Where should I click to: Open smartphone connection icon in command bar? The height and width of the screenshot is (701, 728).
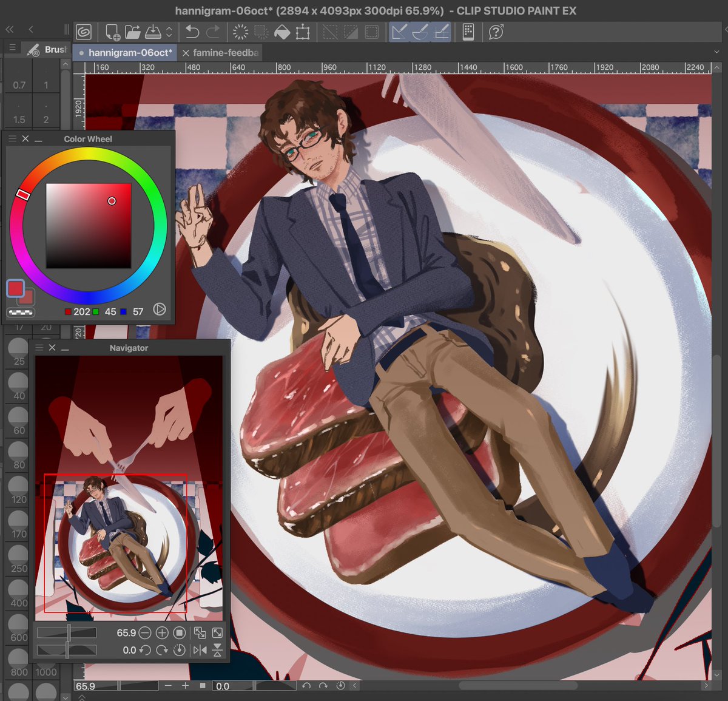click(468, 32)
